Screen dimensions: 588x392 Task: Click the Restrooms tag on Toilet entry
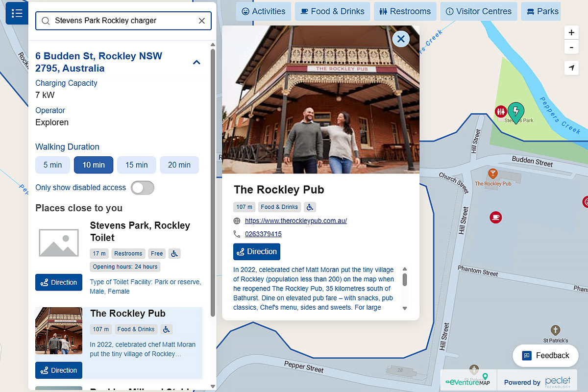coord(128,253)
